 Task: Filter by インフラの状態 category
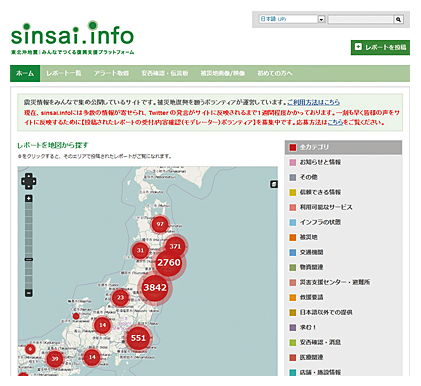tap(343, 222)
